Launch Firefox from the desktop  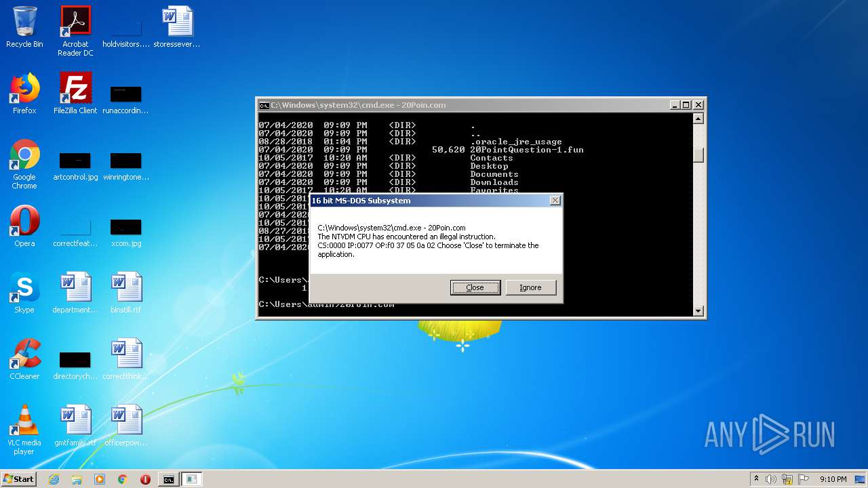[x=24, y=94]
